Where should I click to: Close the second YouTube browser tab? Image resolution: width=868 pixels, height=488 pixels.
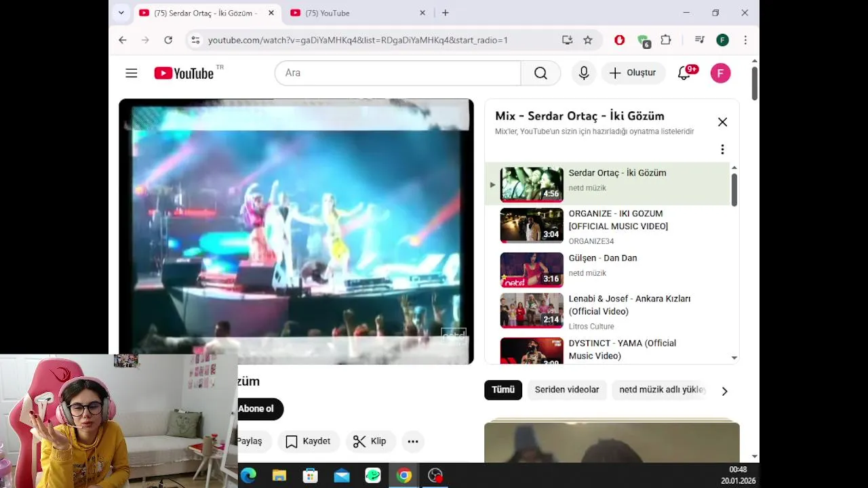click(422, 13)
